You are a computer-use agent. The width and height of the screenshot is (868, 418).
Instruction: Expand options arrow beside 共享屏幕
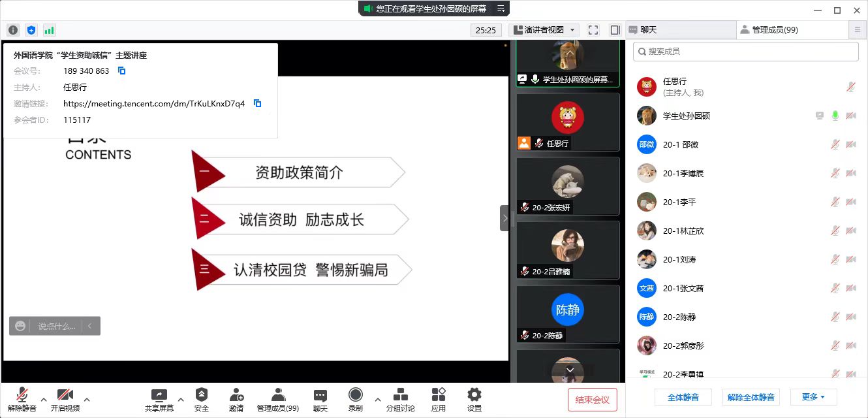[181, 399]
